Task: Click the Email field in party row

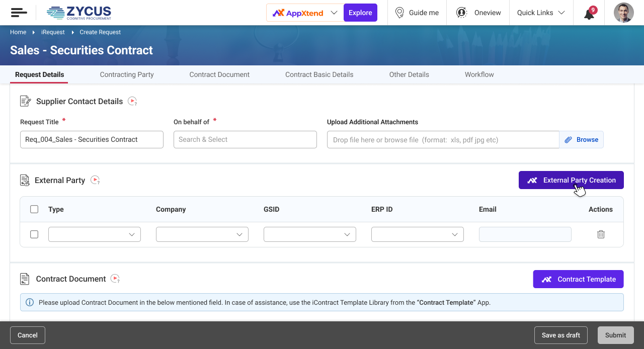Action: click(x=525, y=234)
